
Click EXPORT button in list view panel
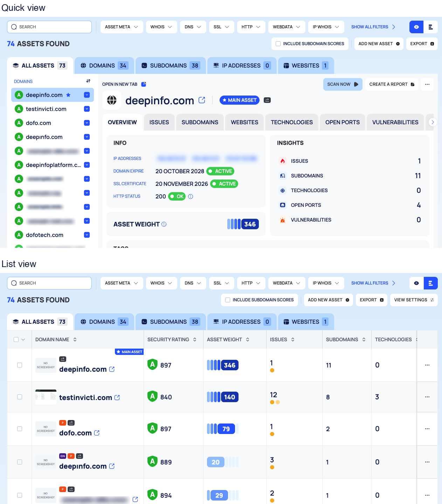(372, 300)
